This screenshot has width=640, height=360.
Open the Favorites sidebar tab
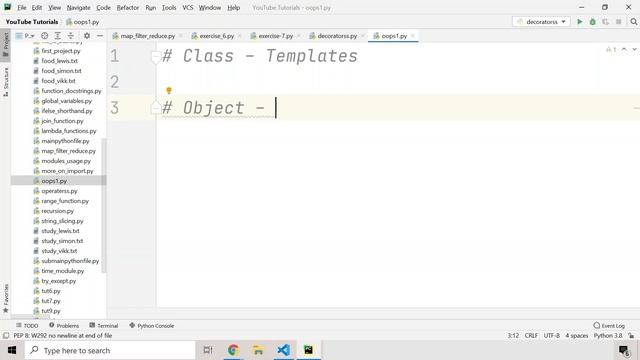pyautogui.click(x=5, y=298)
